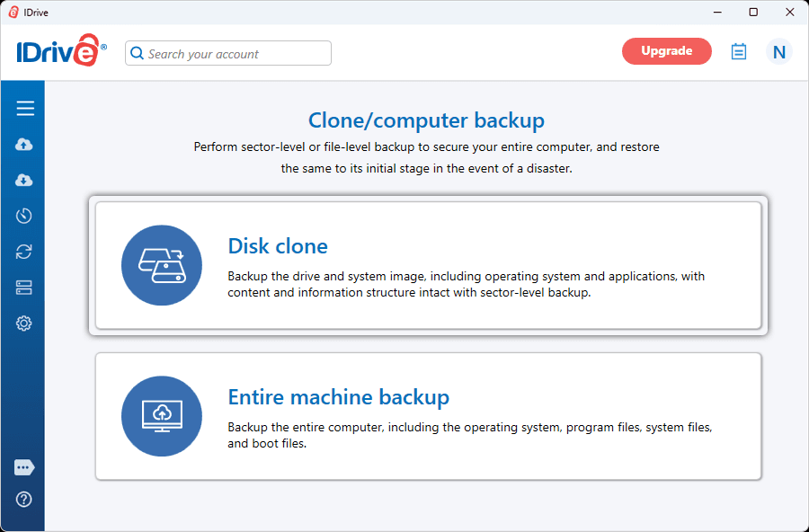This screenshot has width=809, height=532.
Task: Click the Entire machine backup monitor icon
Action: [162, 416]
